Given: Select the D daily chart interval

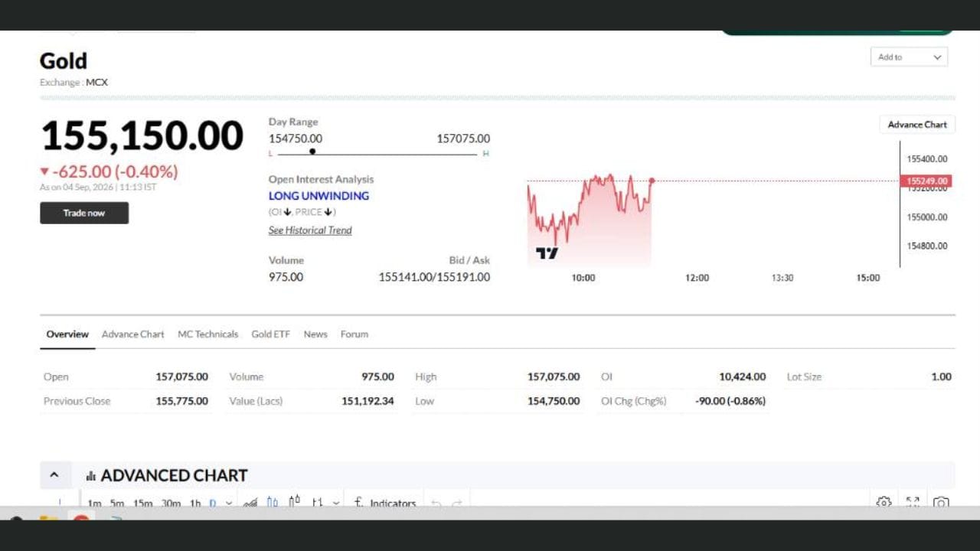Looking at the screenshot, I should [x=213, y=503].
